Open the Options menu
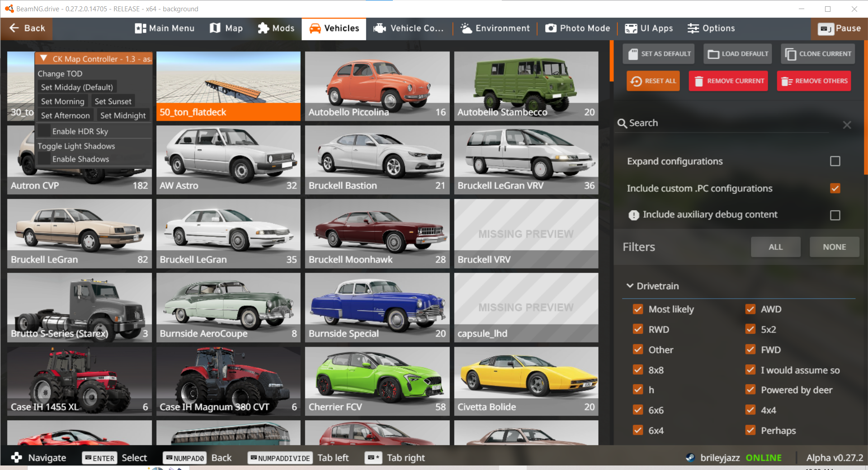Screen dimensions: 868x470 tap(711, 28)
